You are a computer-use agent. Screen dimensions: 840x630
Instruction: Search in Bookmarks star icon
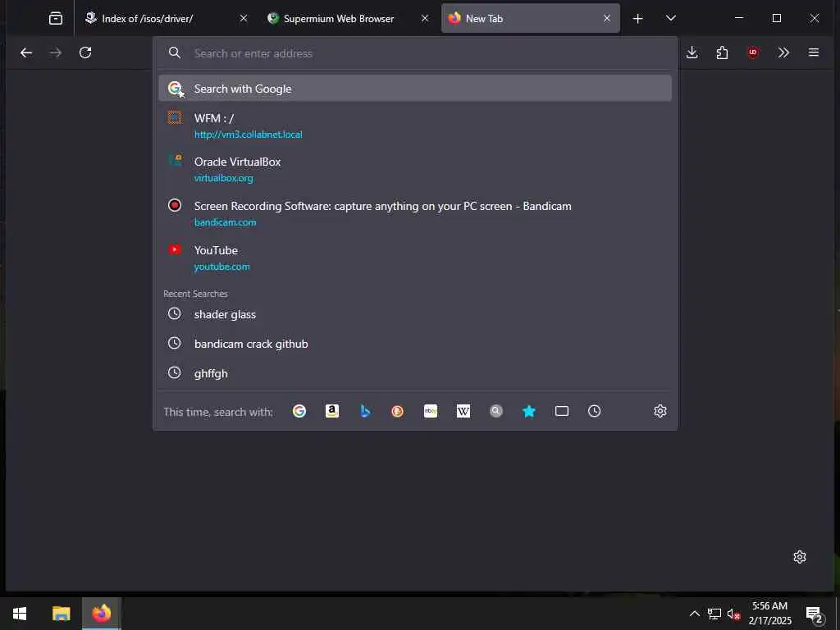529,411
